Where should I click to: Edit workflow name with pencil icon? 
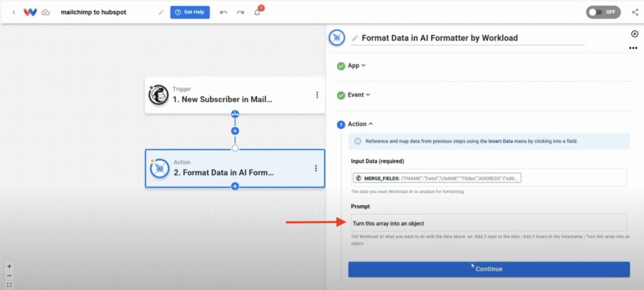pos(160,13)
